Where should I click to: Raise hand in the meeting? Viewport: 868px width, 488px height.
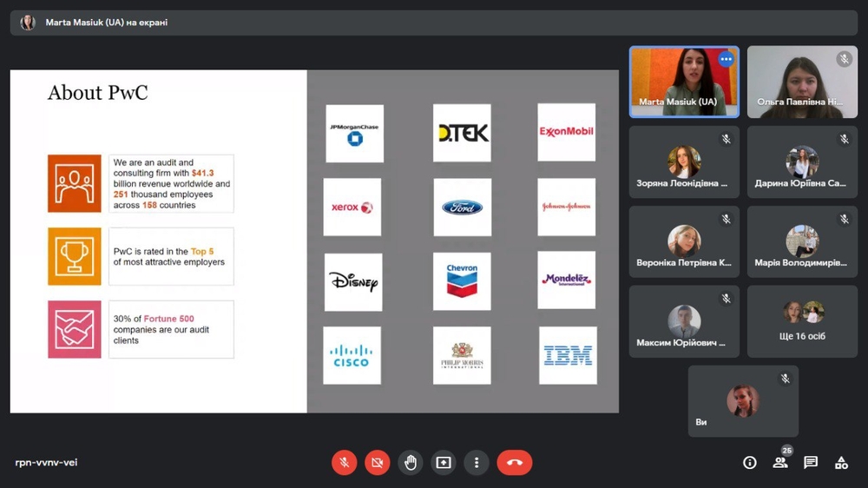[410, 463]
